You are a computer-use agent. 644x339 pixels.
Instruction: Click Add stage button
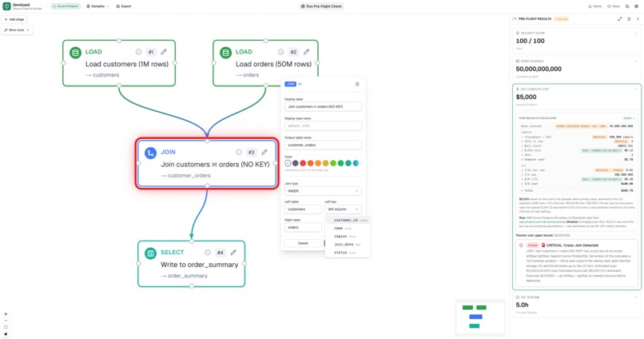[14, 19]
